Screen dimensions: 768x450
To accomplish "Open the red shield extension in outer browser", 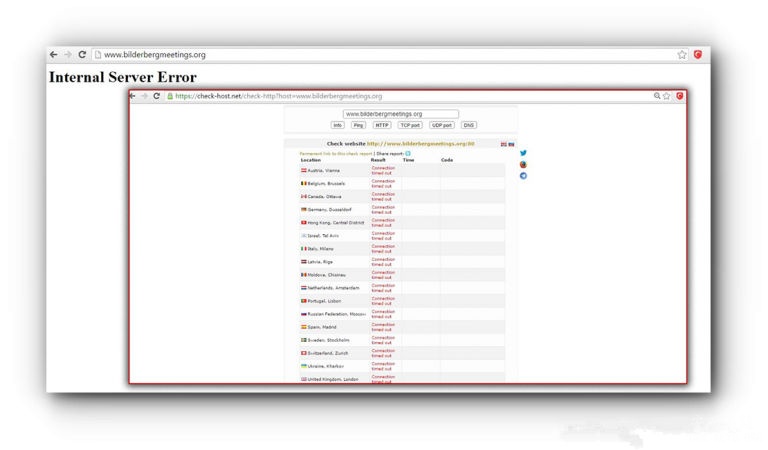I will tap(698, 55).
